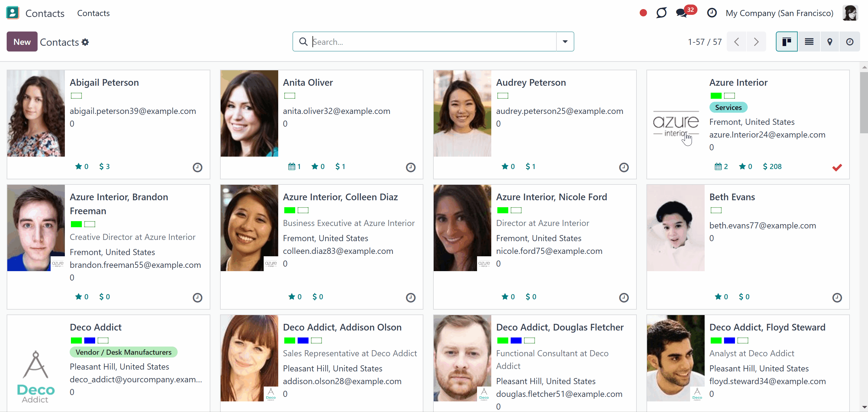Viewport: 868px width, 412px height.
Task: Switch to the activity view
Action: pos(850,42)
